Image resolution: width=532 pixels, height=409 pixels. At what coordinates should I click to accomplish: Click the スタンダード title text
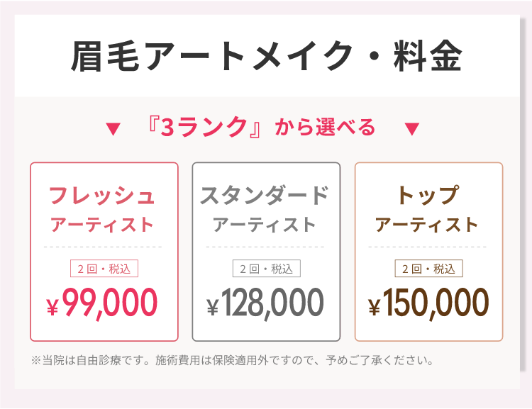pos(265,196)
